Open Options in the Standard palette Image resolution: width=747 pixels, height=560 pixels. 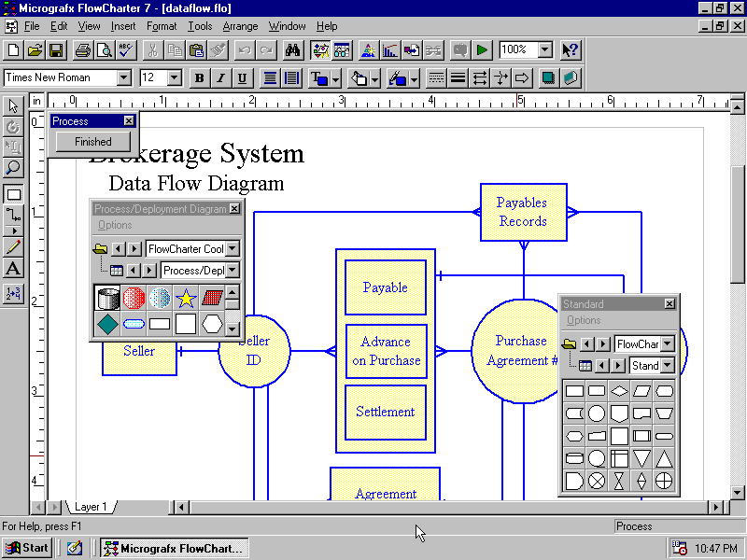click(x=584, y=320)
